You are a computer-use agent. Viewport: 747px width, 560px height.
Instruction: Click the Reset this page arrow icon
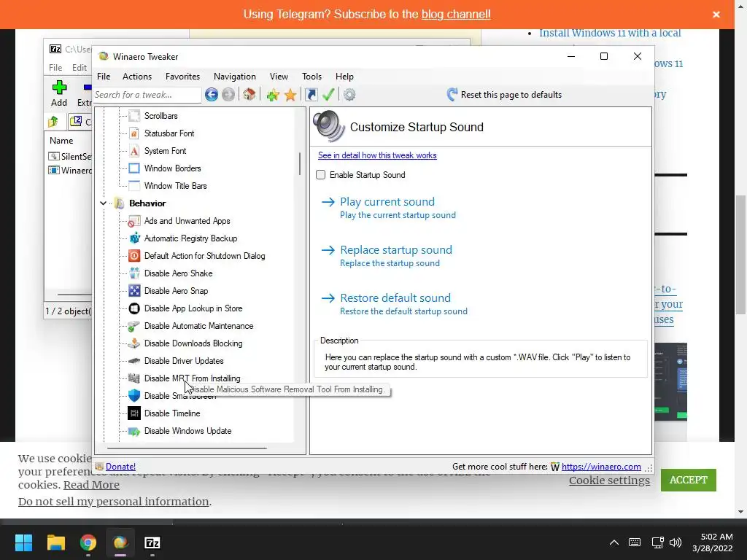click(452, 94)
